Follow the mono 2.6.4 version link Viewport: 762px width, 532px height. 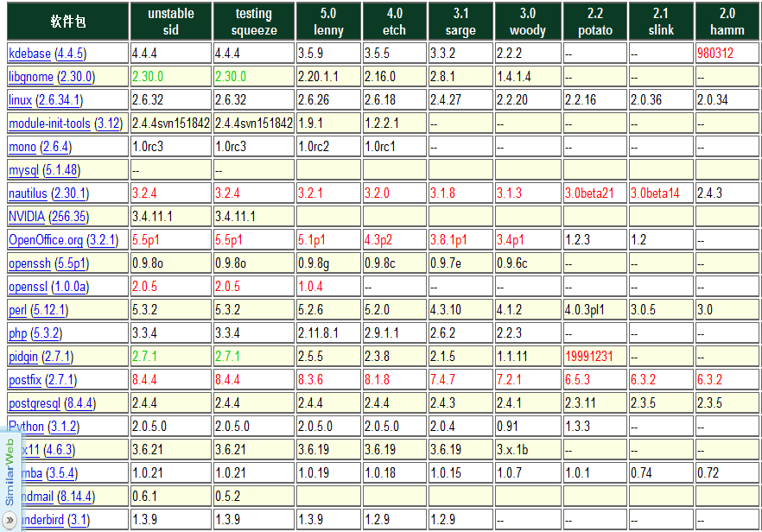pyautogui.click(x=56, y=147)
